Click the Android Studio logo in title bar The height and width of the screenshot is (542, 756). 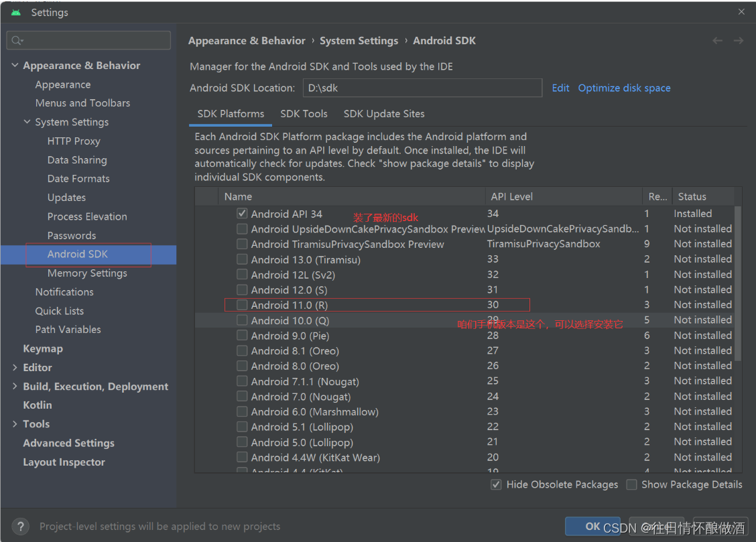pyautogui.click(x=16, y=13)
